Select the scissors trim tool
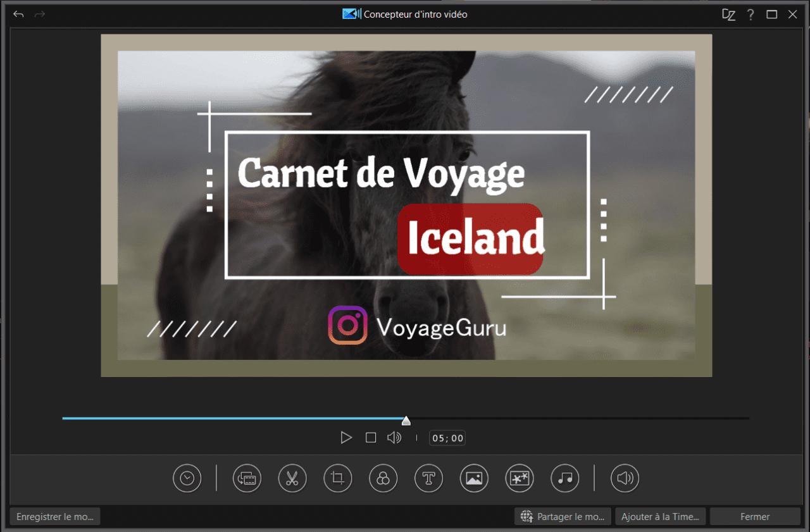Screen dimensions: 810x532 point(292,478)
